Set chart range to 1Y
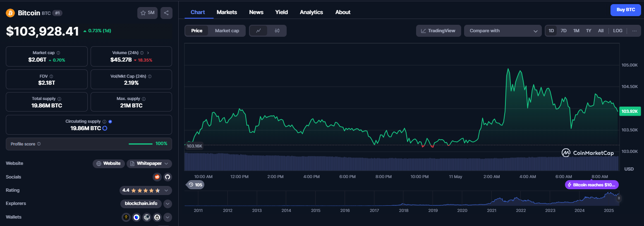Screen dimensions: 644x226 589,31
